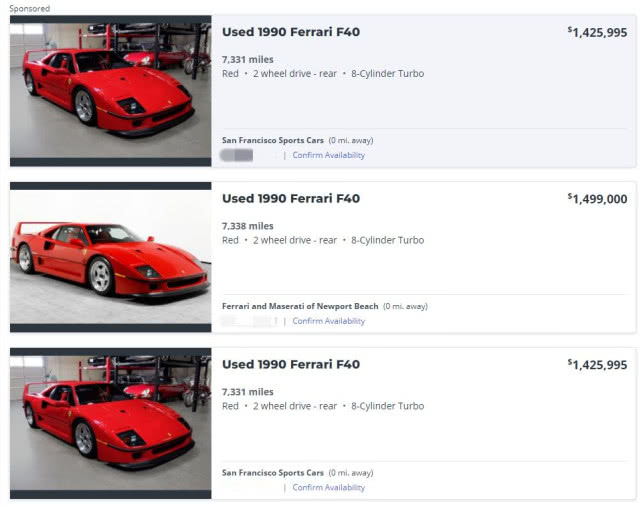
Task: Select San Francisco Sports Cars dealer in top listing
Action: point(272,140)
